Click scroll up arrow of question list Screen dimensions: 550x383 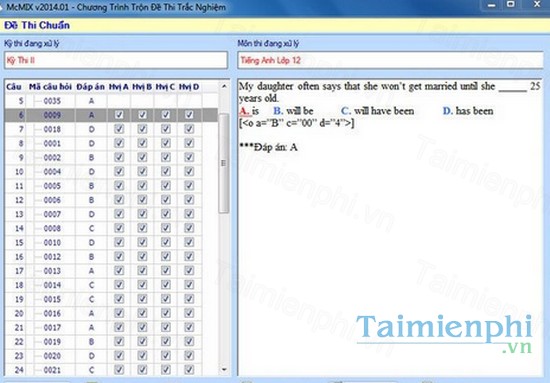point(224,86)
